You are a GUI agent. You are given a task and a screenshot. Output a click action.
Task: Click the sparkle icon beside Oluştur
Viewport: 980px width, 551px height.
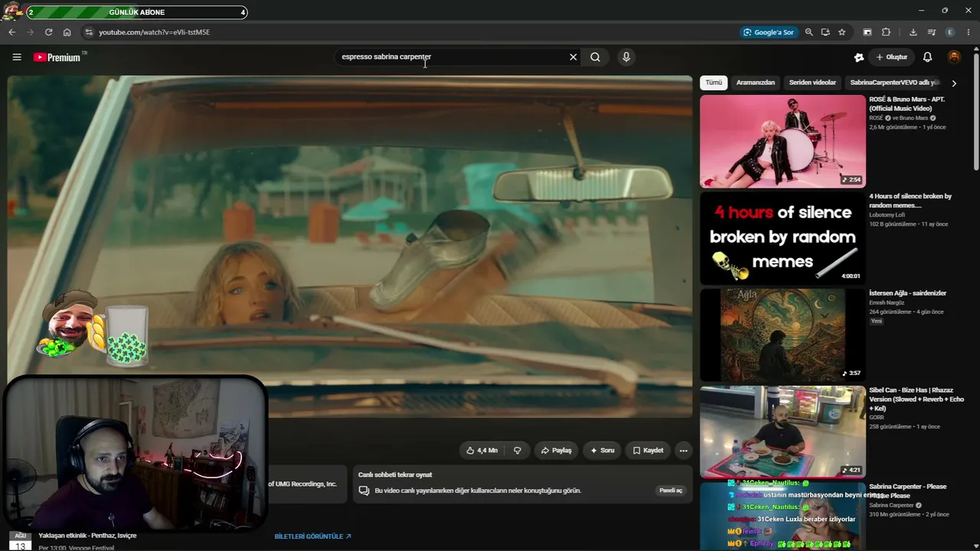tap(859, 57)
